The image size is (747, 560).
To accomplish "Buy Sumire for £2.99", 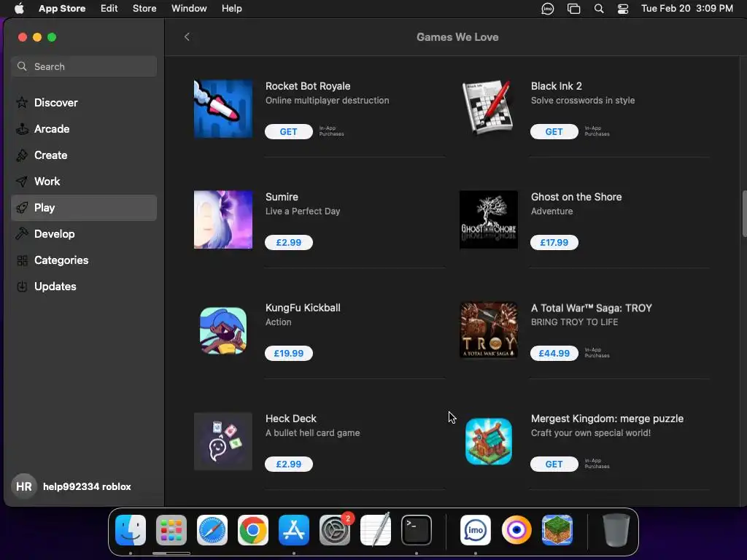I will (x=289, y=242).
